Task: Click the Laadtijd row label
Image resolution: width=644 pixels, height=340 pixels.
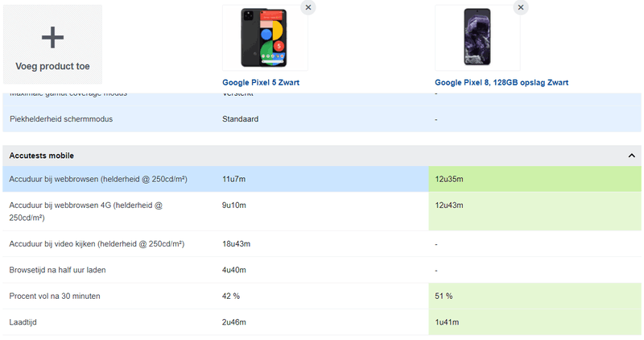Action: [24, 321]
